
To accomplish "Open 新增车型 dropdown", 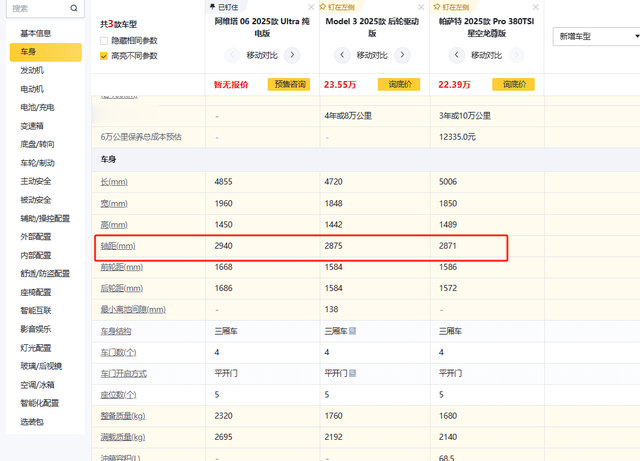I will pos(596,36).
